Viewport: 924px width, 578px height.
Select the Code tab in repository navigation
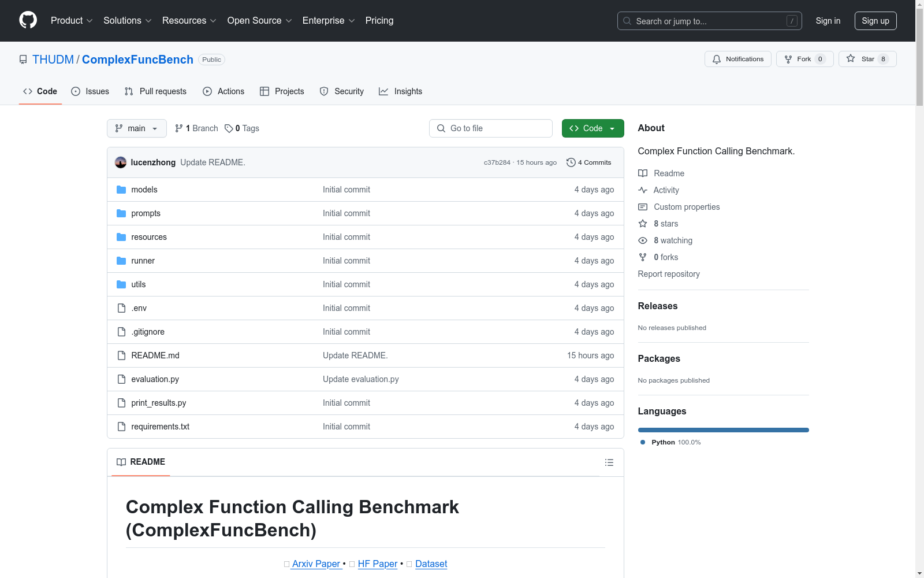(40, 91)
